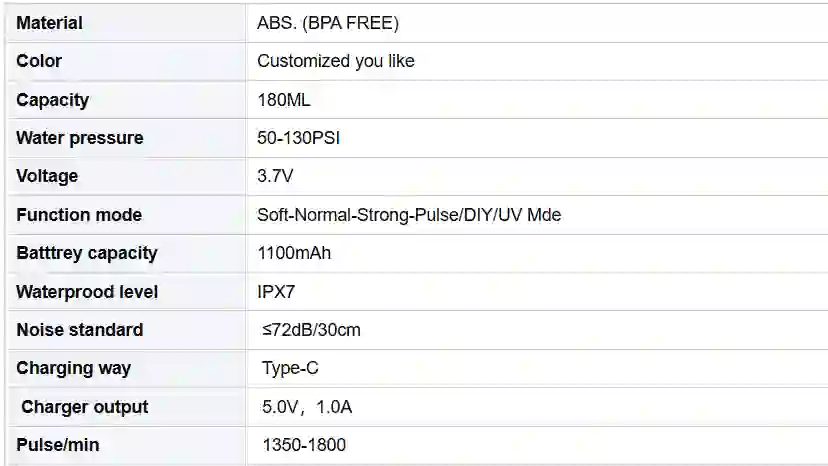Select the 1350-1800 pulse value

tap(304, 445)
